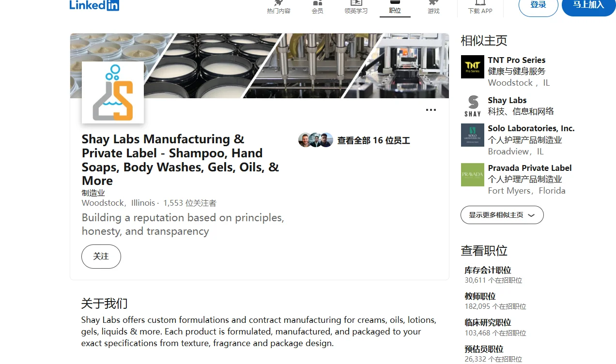Open the 游戏 navigation item

pos(434,8)
